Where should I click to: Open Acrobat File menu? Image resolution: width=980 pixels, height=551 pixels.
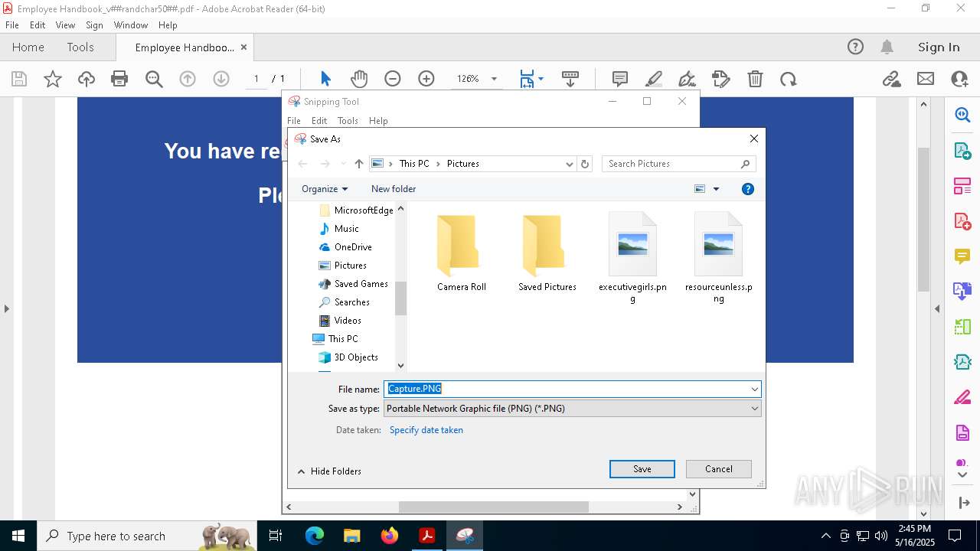(x=12, y=25)
